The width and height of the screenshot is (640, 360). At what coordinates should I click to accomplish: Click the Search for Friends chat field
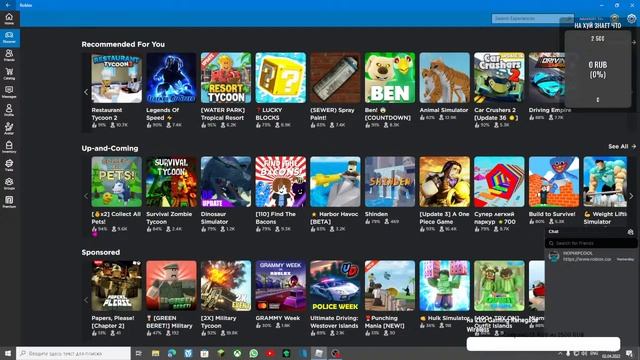tap(591, 243)
